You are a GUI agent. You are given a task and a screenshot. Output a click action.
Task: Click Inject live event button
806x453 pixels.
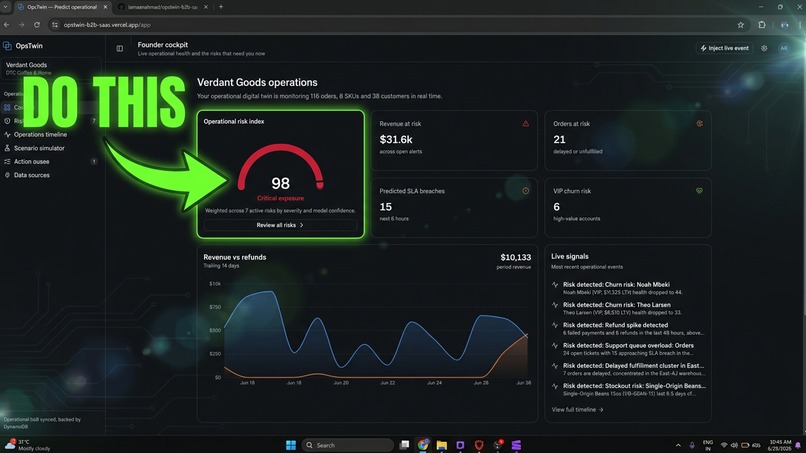tap(724, 48)
